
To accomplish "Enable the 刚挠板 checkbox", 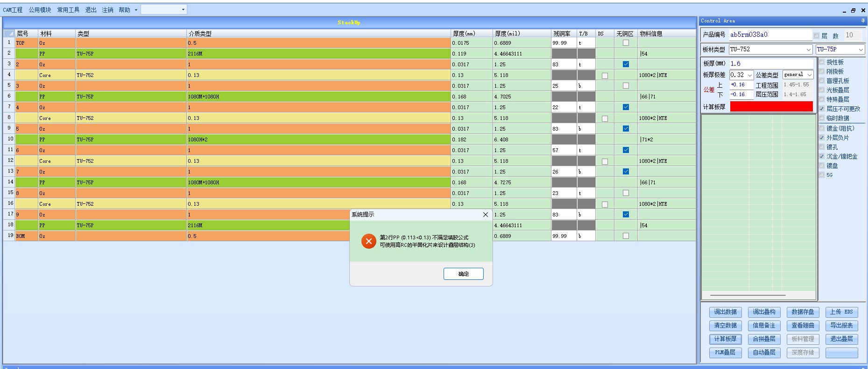I will click(822, 71).
